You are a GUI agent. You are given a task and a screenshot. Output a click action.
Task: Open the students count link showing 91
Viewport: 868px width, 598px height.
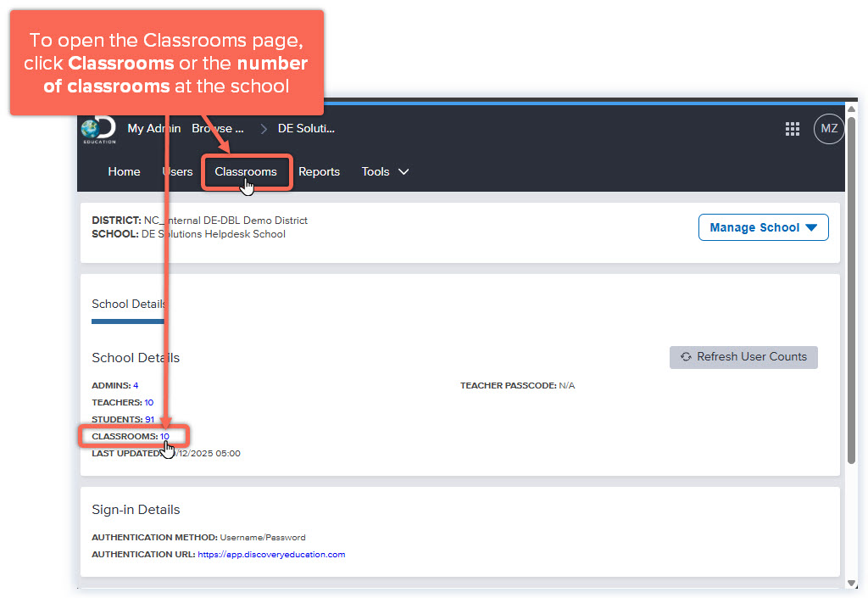pyautogui.click(x=150, y=419)
